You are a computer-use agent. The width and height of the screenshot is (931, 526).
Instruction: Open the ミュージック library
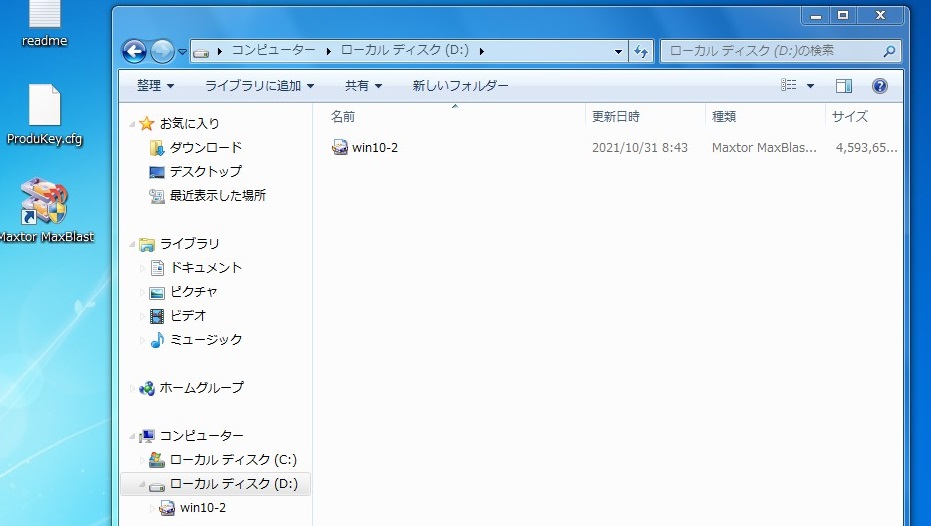click(205, 340)
